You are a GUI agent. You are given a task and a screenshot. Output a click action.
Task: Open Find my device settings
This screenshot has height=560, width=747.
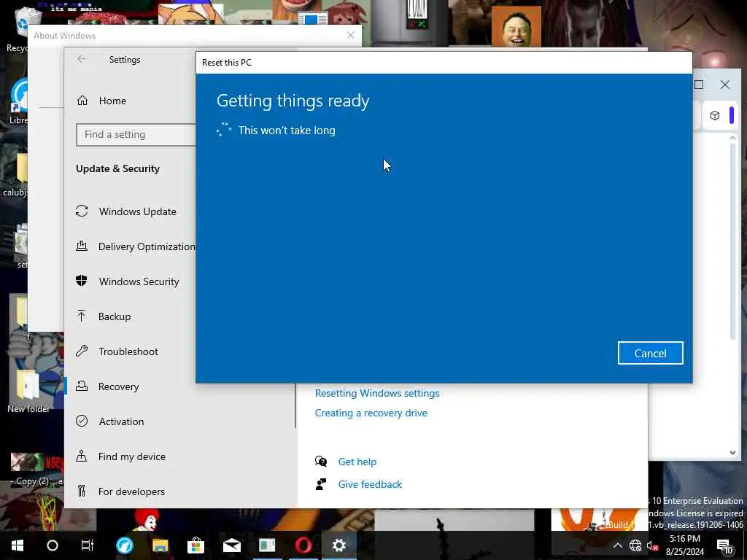[x=132, y=456]
